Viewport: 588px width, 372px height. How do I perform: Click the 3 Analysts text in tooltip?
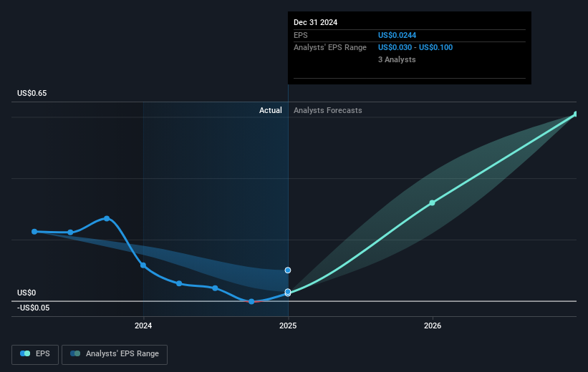[397, 59]
